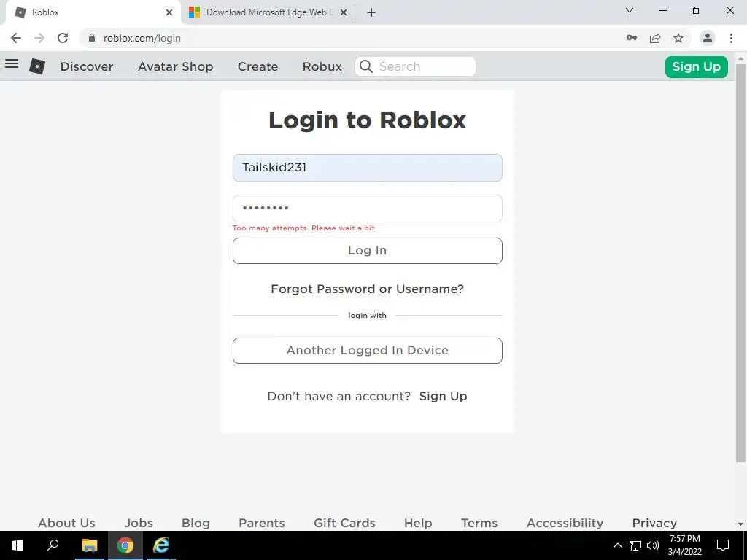This screenshot has width=747, height=560.
Task: Open the tab search chevron
Action: click(x=630, y=10)
